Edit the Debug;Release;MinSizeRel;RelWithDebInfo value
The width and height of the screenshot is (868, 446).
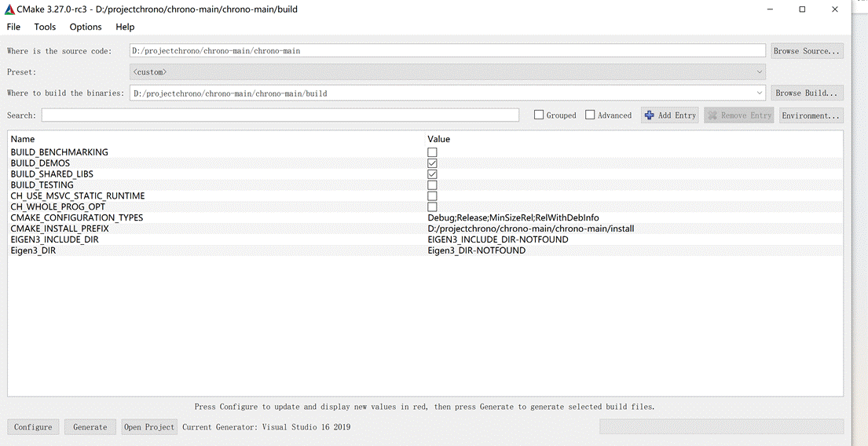513,218
